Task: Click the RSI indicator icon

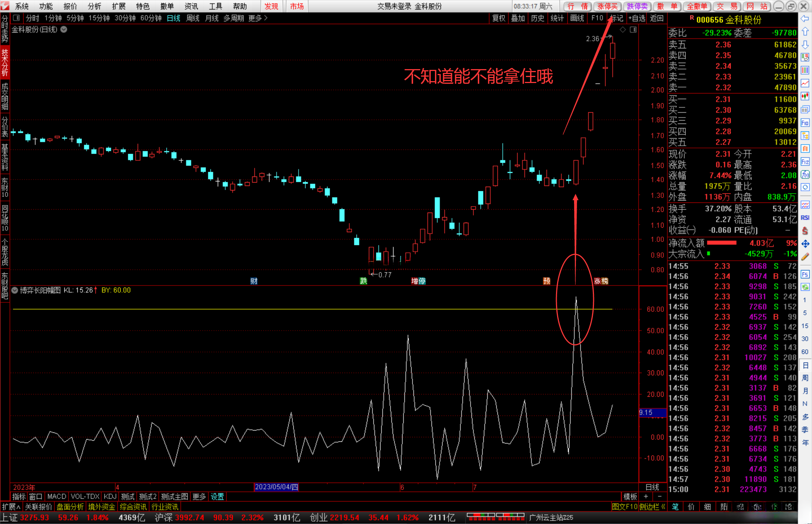Action: 805,217
